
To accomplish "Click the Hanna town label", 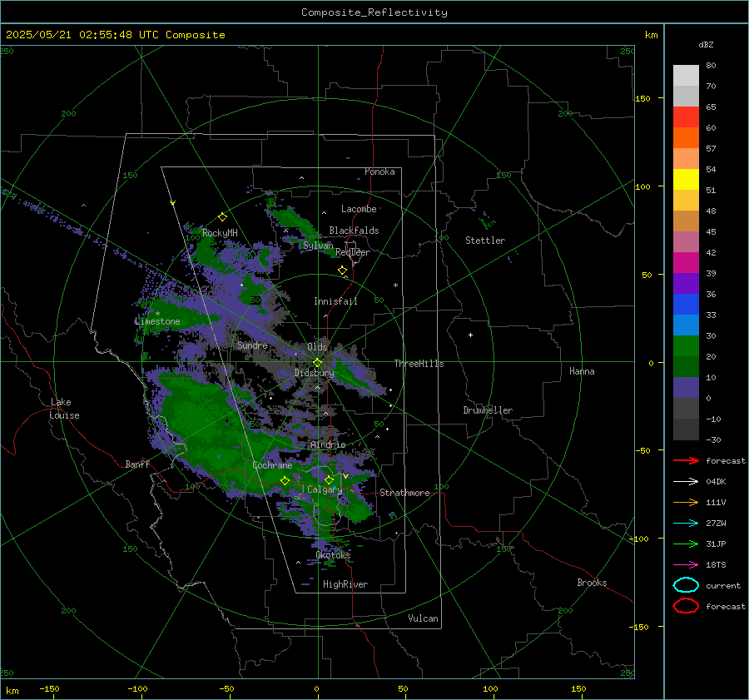I will pos(582,371).
